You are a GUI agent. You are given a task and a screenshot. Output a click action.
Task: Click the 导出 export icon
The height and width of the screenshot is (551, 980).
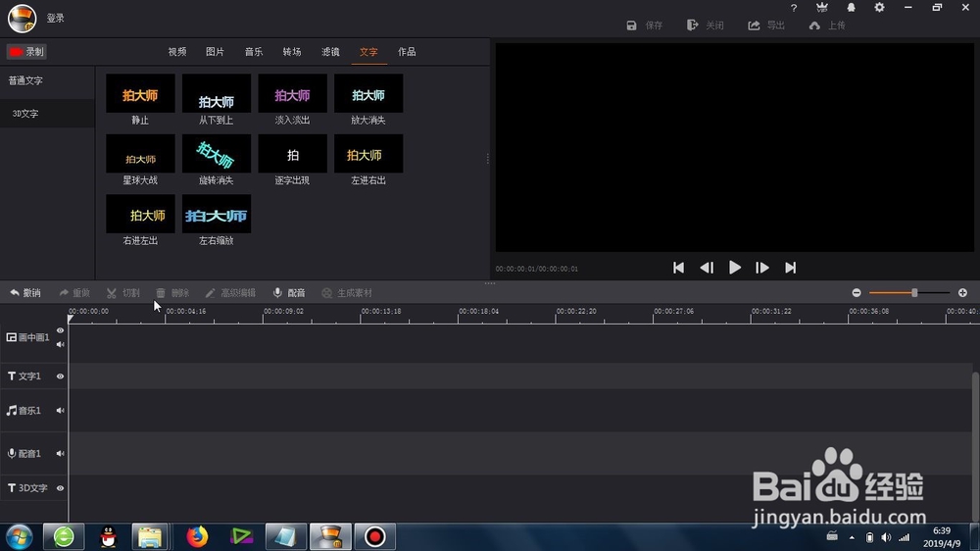(x=754, y=25)
